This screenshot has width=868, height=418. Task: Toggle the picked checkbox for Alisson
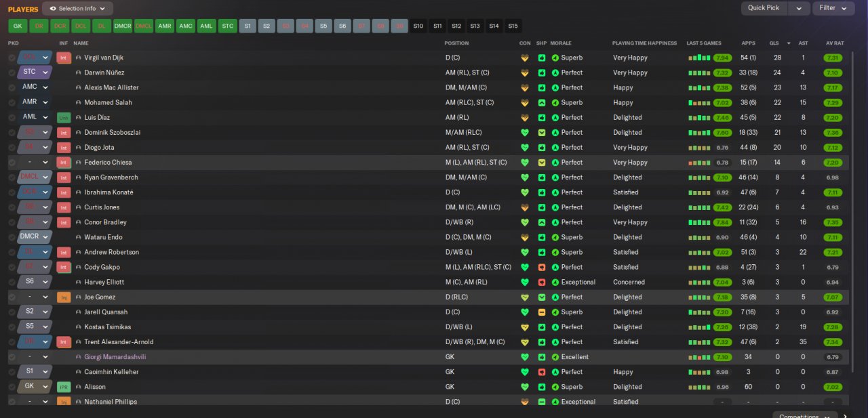click(12, 387)
